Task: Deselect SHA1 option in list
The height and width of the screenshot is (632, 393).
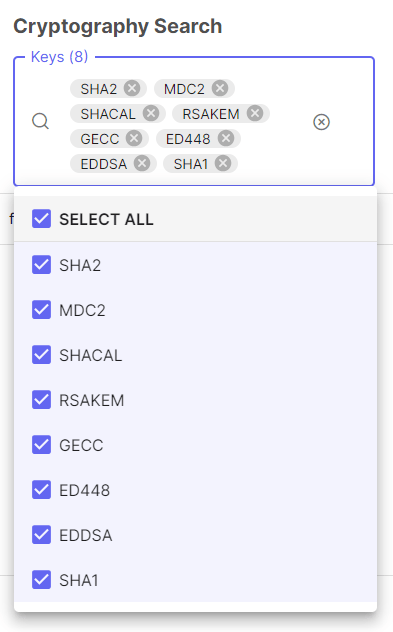Action: click(x=42, y=580)
